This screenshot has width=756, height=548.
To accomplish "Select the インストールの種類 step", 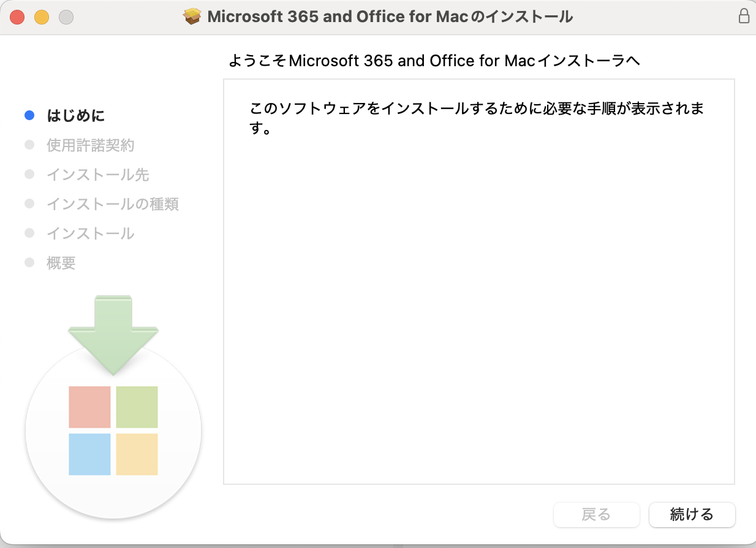I will pos(113,204).
